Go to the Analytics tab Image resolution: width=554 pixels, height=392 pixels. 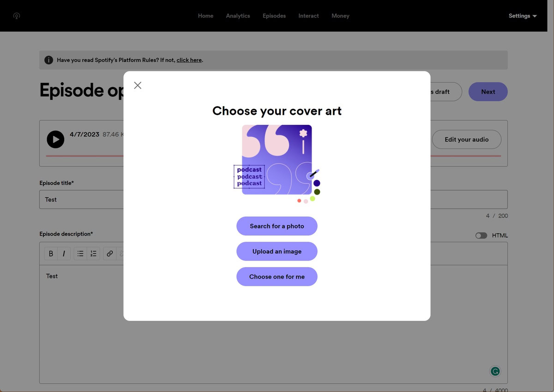pos(238,16)
